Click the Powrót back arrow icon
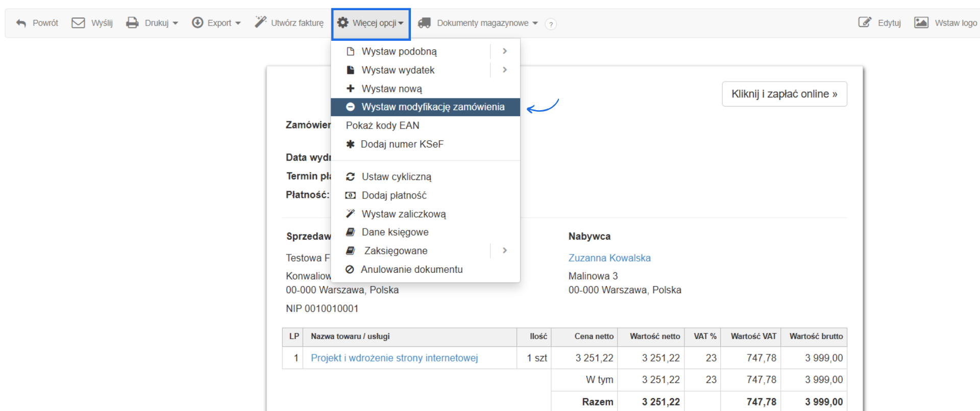This screenshot has width=980, height=411. pos(21,23)
